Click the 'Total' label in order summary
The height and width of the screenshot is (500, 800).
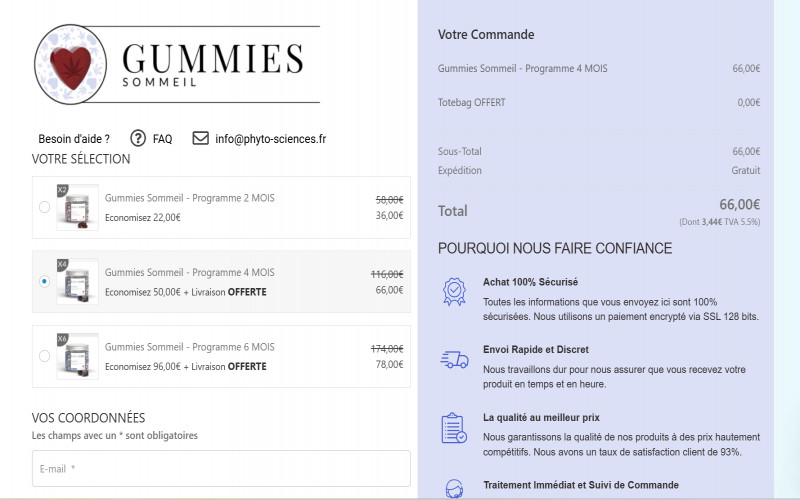click(453, 211)
